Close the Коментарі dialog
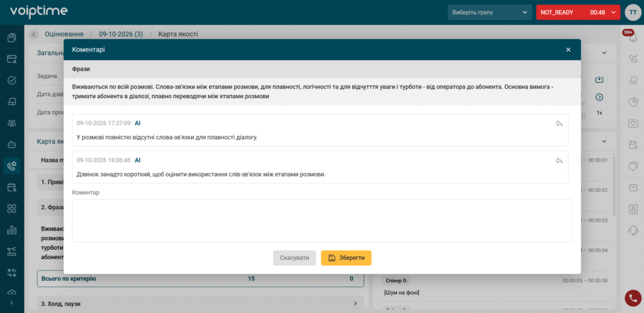Image resolution: width=644 pixels, height=313 pixels. coord(569,50)
